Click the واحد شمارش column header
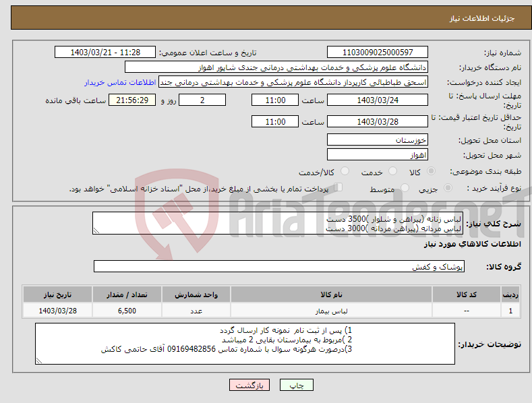Screen dimensions: 532x403 pos(196,294)
